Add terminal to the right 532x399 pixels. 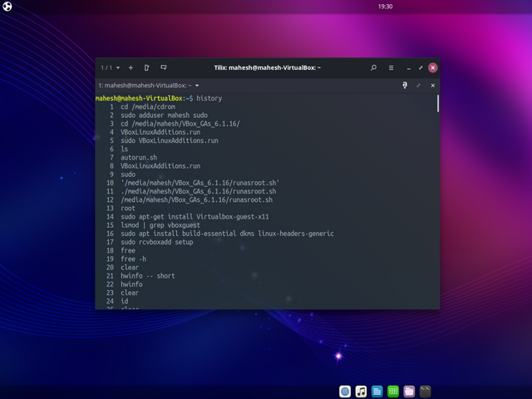point(146,67)
